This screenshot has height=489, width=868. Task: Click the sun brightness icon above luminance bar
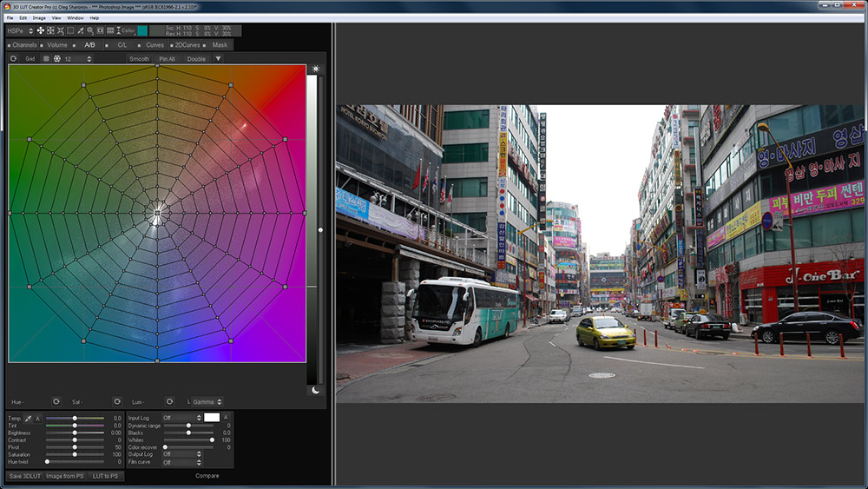pyautogui.click(x=315, y=69)
